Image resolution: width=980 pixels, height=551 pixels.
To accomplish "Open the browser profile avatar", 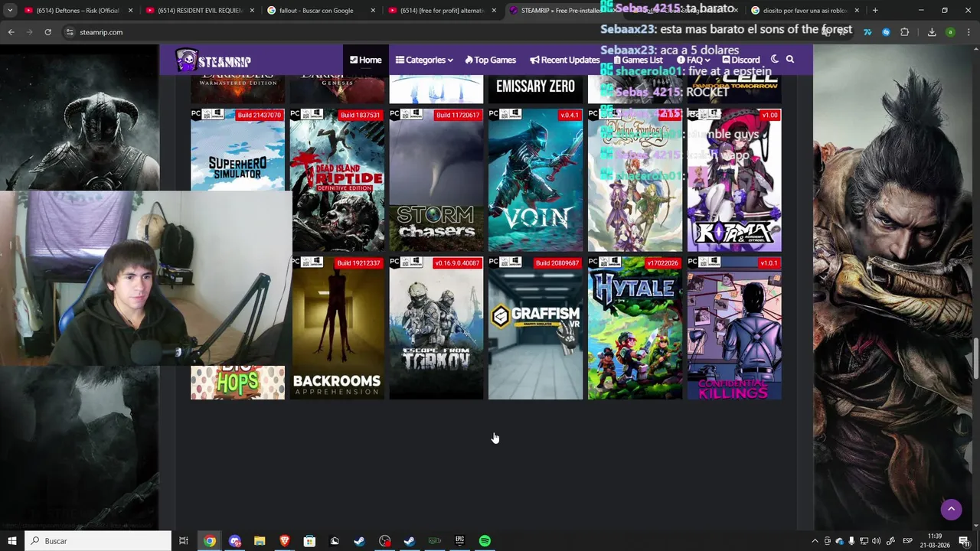I will pyautogui.click(x=950, y=32).
